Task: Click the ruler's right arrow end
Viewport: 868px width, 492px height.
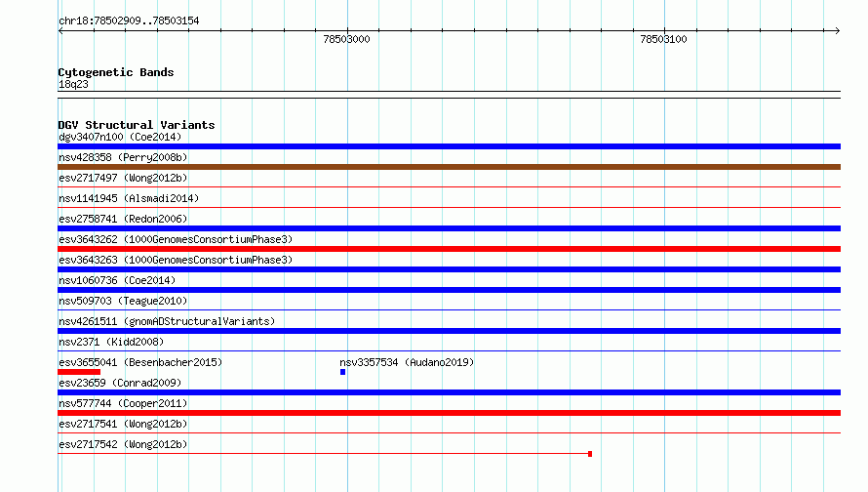Action: pos(838,30)
